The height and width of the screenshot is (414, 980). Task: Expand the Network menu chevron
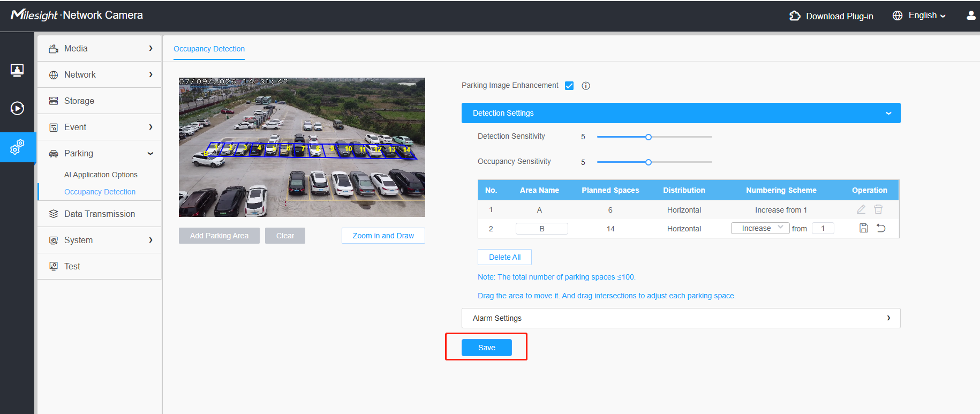(x=150, y=74)
